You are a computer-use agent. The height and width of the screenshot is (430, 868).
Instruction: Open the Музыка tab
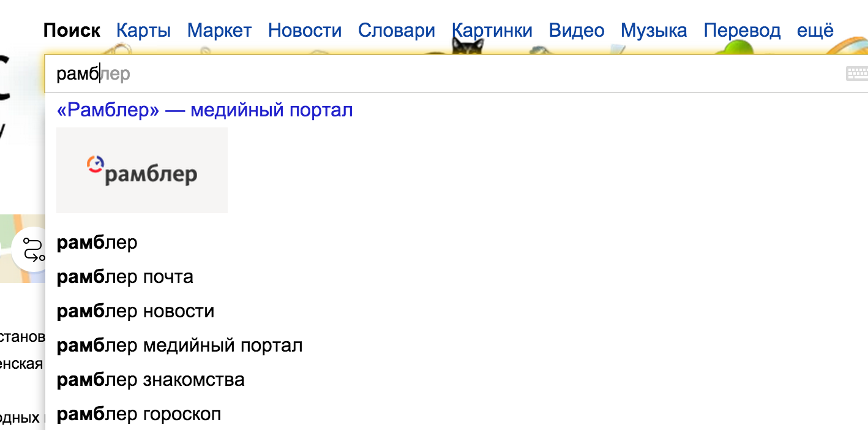[x=653, y=31]
